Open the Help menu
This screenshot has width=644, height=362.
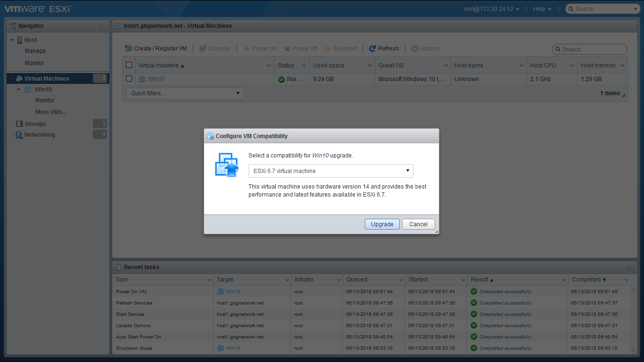click(542, 9)
